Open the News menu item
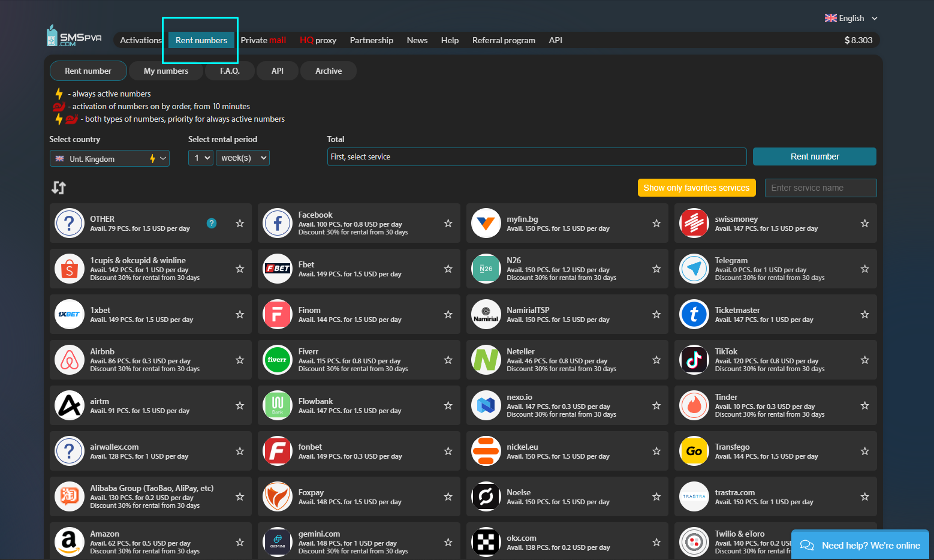The width and height of the screenshot is (934, 560). tap(417, 40)
